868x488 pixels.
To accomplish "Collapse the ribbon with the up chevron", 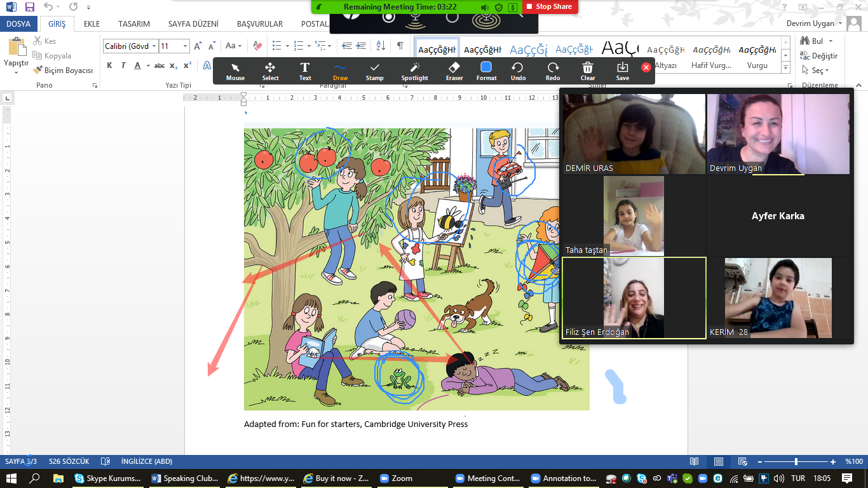I will [x=860, y=85].
